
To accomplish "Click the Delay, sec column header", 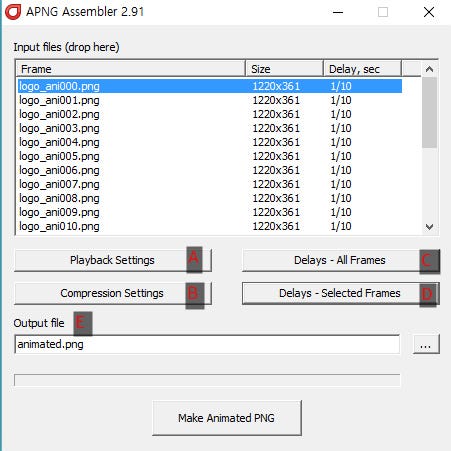I will pos(362,69).
